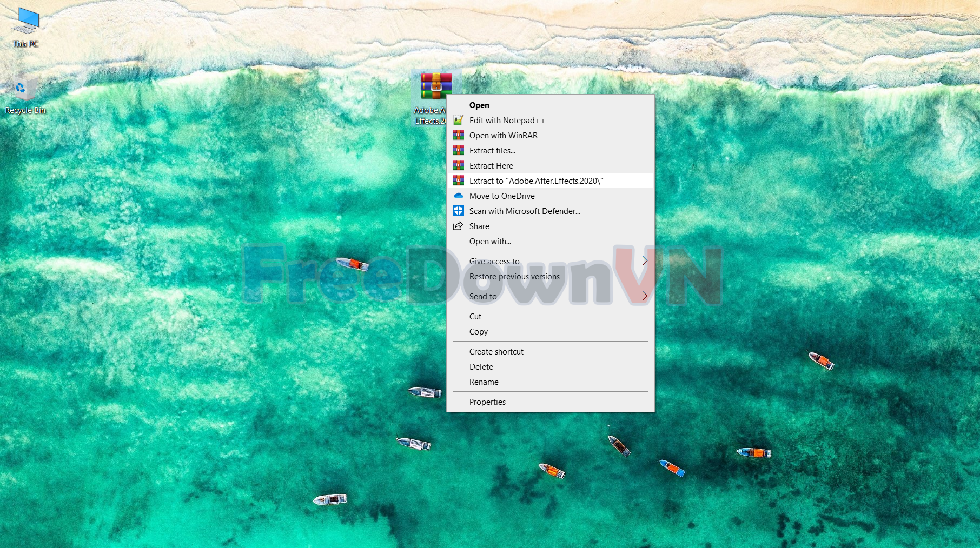The height and width of the screenshot is (548, 980).
Task: Open Properties for the archive
Action: 487,402
